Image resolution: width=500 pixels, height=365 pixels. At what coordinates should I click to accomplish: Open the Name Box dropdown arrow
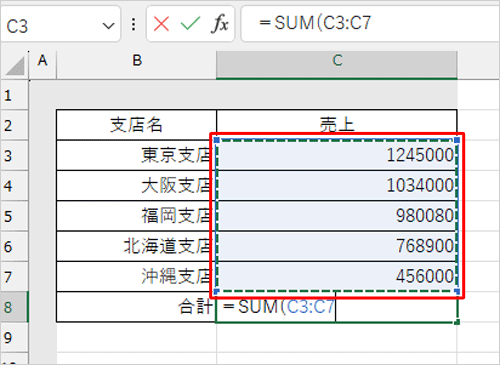coord(108,26)
